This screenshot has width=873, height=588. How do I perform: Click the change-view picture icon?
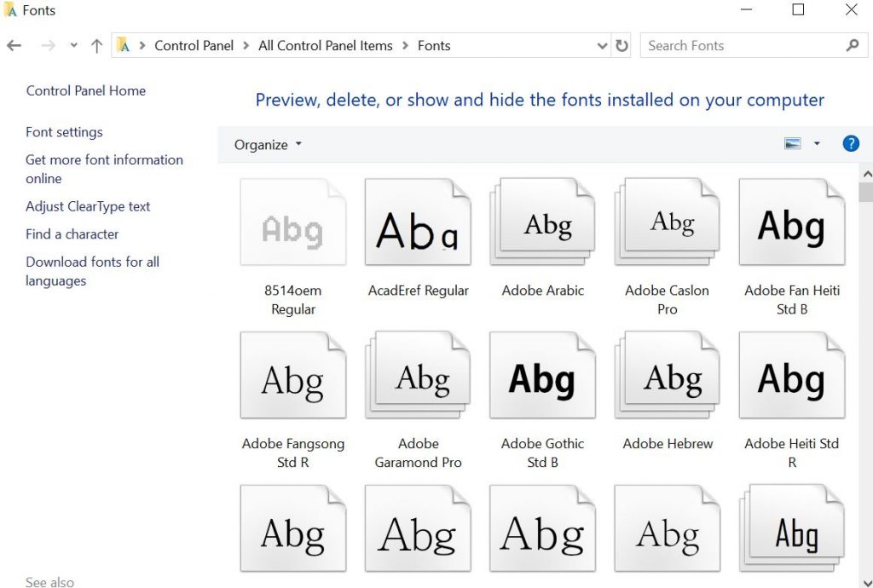794,143
